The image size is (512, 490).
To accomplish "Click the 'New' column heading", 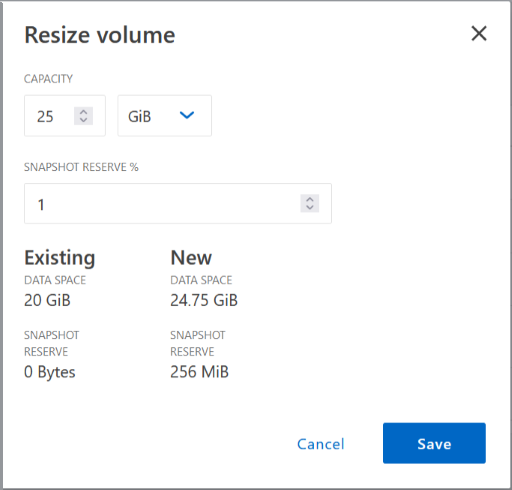I will click(x=191, y=258).
